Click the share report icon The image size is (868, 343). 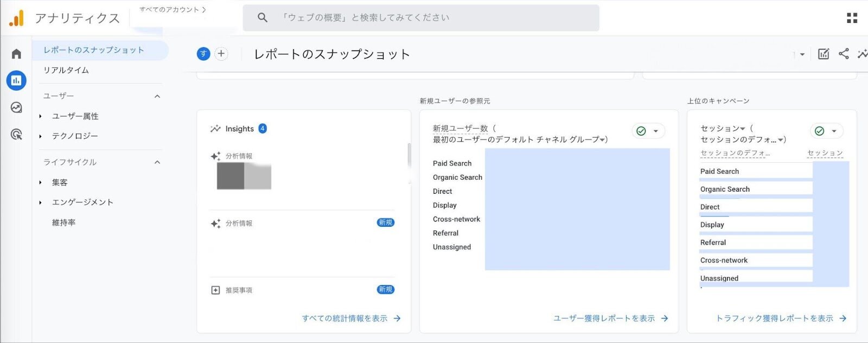click(844, 54)
